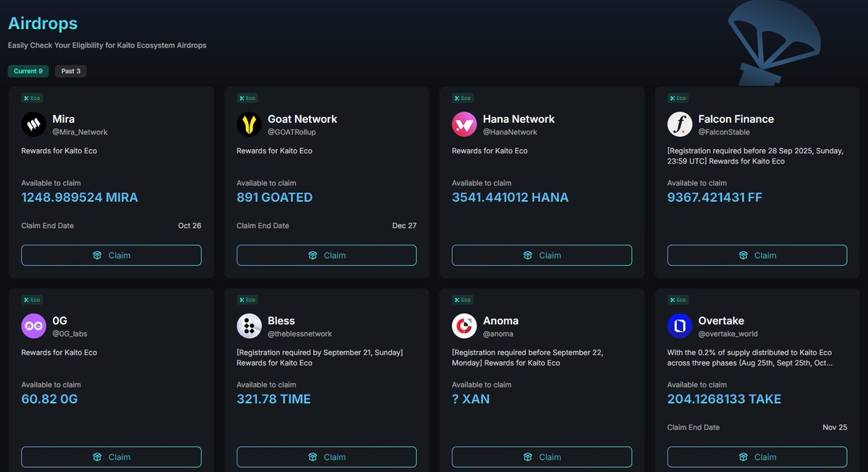This screenshot has width=868, height=472.
Task: Click the Overtake truncated supply description
Action: point(750,358)
